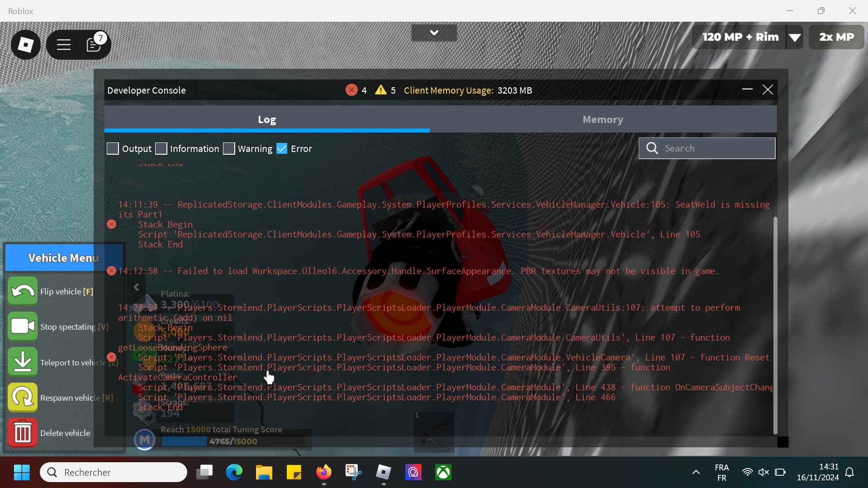Click the yellow Respawn vehicle icon
The width and height of the screenshot is (868, 488).
tap(22, 398)
